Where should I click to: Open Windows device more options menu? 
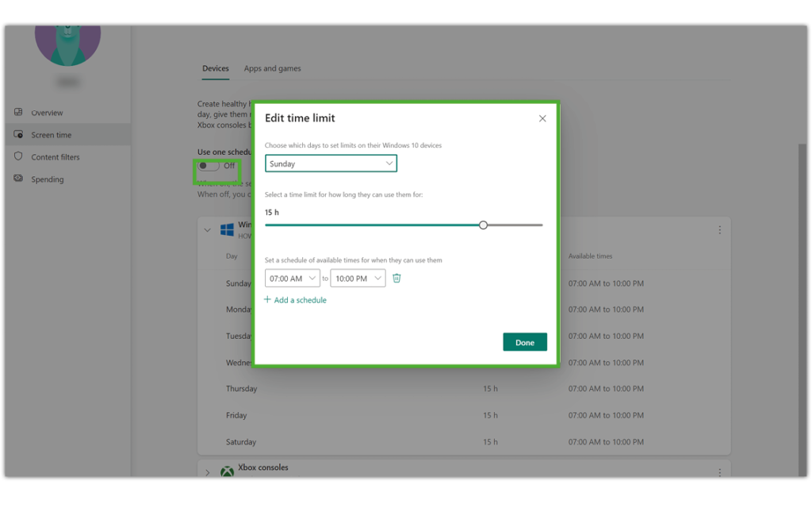[720, 230]
